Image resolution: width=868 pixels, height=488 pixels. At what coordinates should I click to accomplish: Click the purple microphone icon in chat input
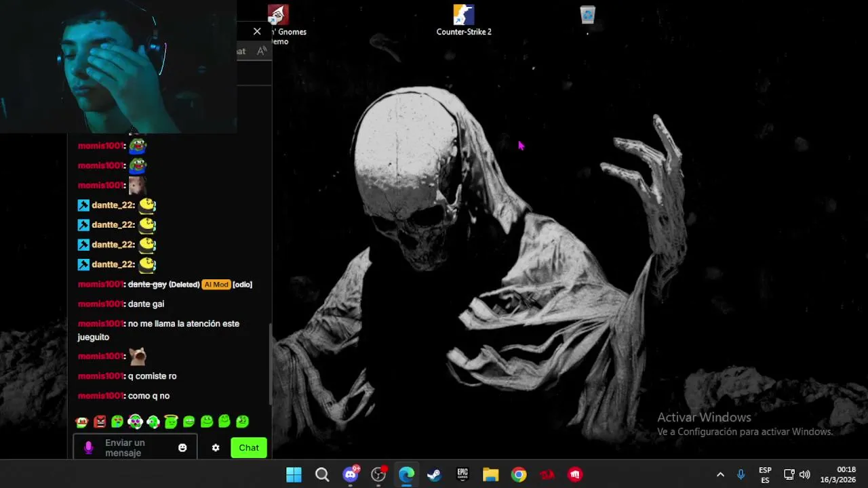[x=88, y=447]
